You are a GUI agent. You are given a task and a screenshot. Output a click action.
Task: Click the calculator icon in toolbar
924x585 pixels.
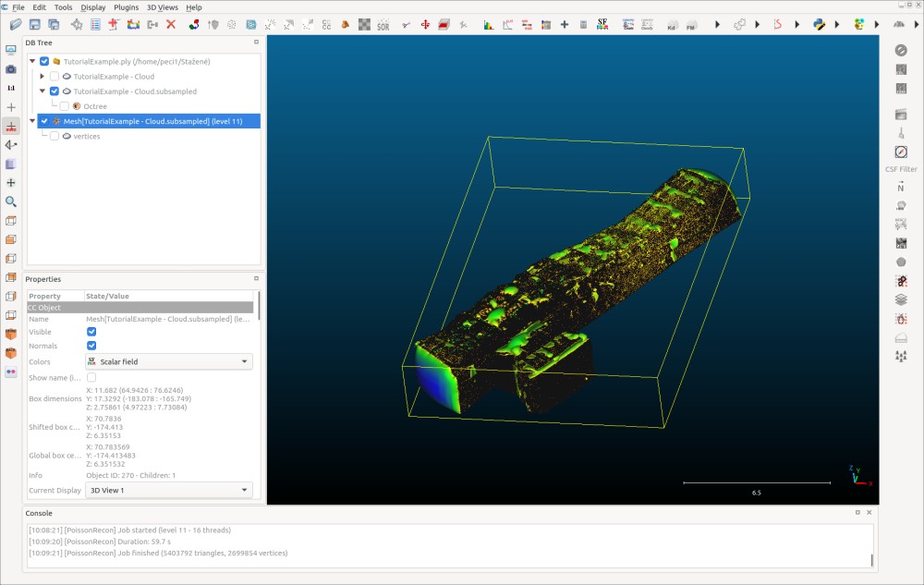[583, 25]
